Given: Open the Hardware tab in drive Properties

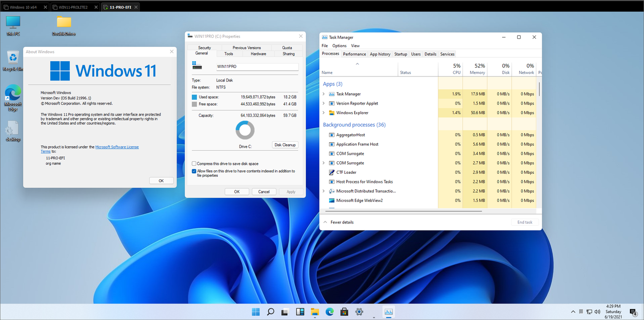Looking at the screenshot, I should pyautogui.click(x=258, y=54).
